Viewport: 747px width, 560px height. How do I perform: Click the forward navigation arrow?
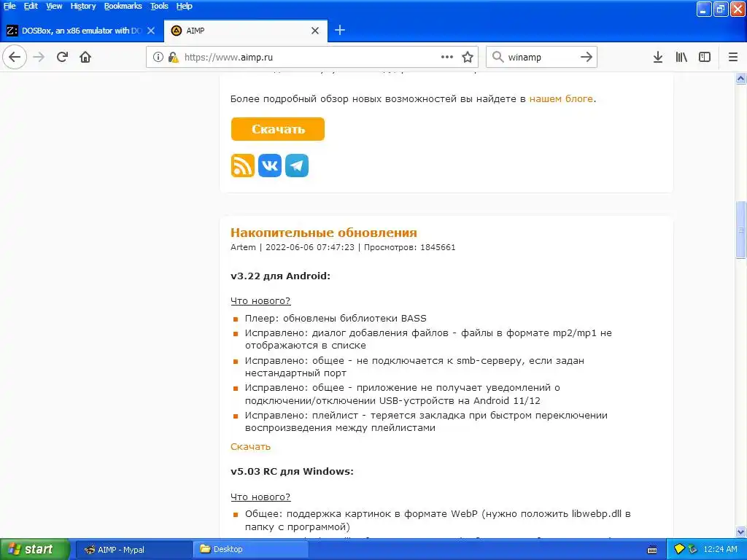point(39,57)
